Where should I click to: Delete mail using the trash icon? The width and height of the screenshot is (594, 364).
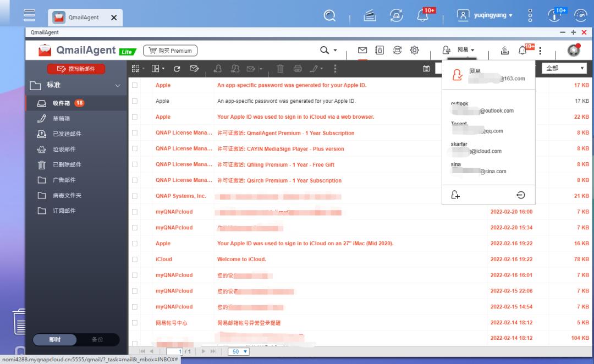[280, 68]
